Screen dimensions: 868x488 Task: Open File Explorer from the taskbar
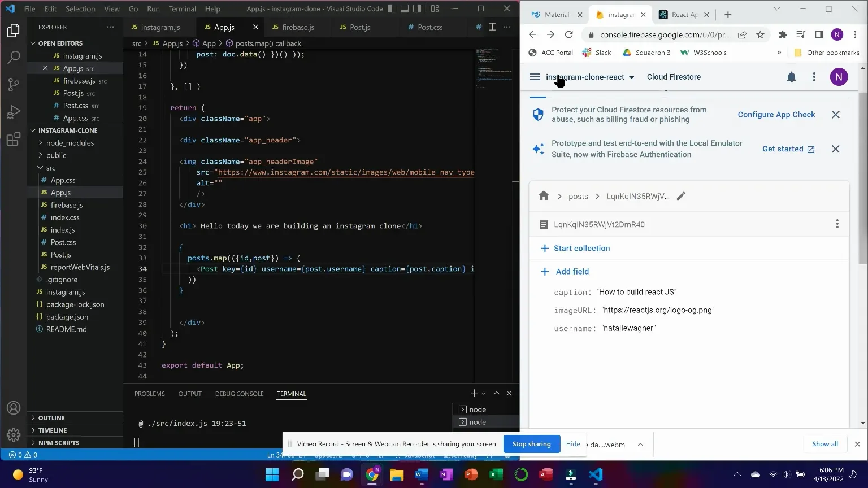[x=397, y=474]
